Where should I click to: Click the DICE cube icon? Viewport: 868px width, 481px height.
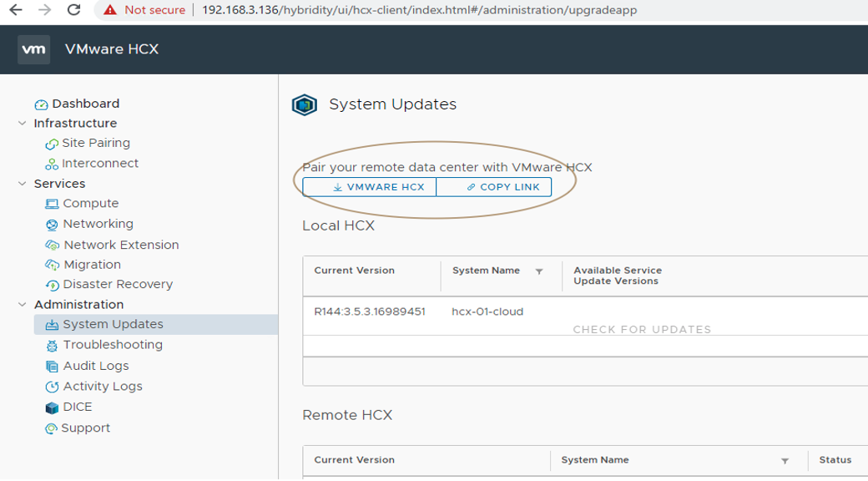(x=50, y=408)
